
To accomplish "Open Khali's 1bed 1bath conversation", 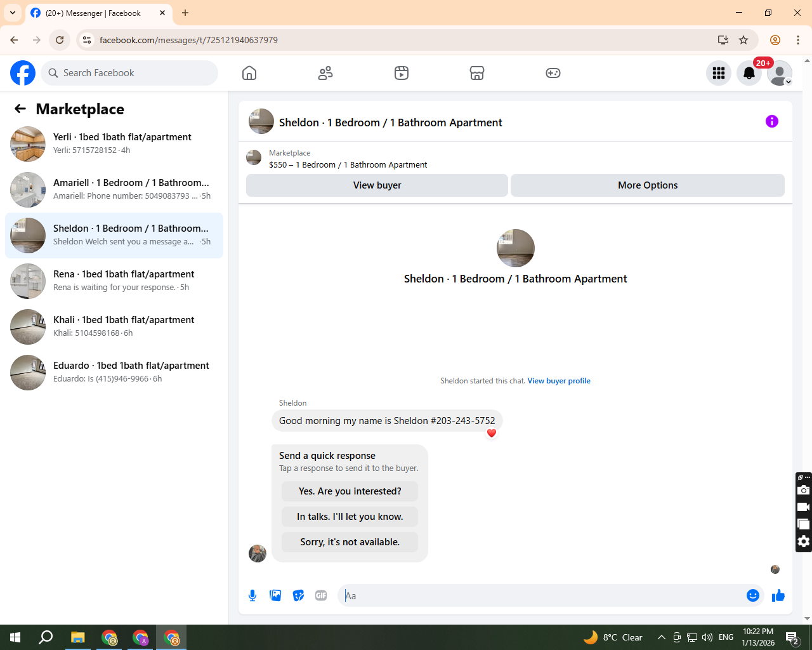I will [114, 327].
